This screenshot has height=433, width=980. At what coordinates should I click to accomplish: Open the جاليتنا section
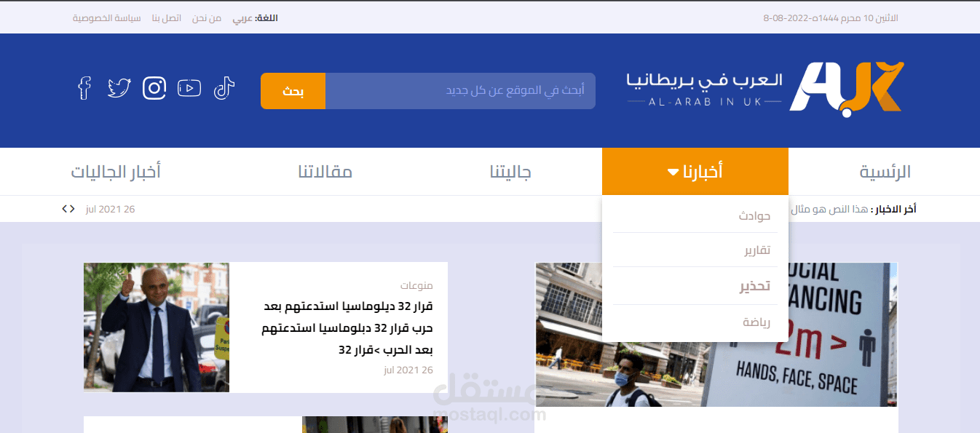click(510, 171)
